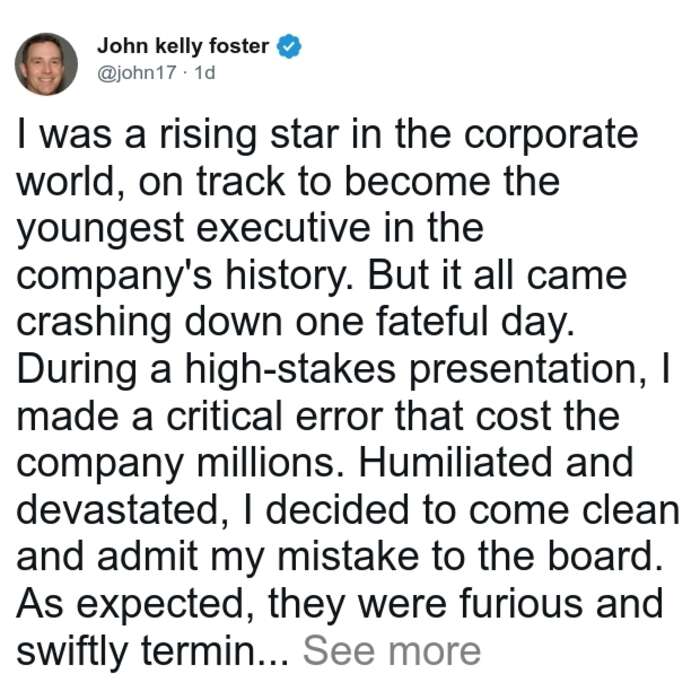Click the phrase "crashing down"
This screenshot has width=700, height=700.
[x=149, y=323]
